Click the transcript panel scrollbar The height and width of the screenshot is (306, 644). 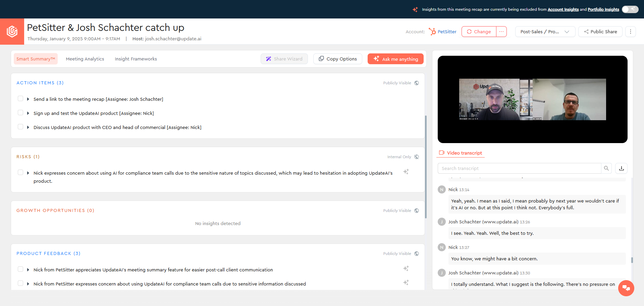click(632, 260)
